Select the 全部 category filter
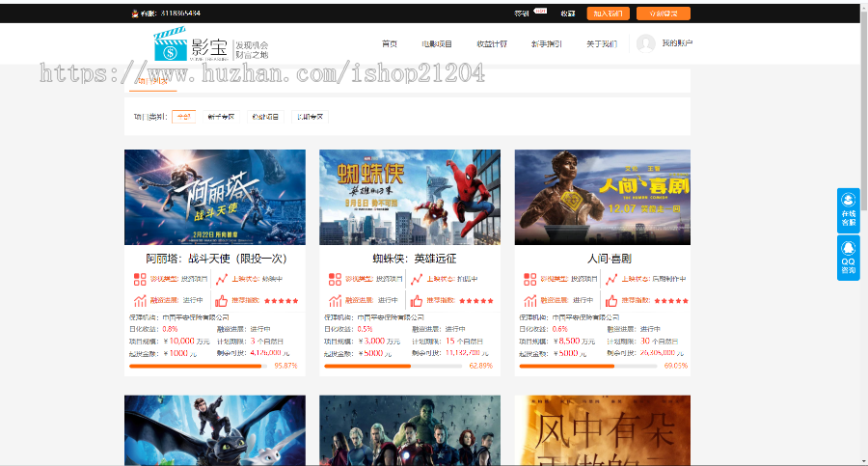The width and height of the screenshot is (868, 466). pyautogui.click(x=184, y=117)
